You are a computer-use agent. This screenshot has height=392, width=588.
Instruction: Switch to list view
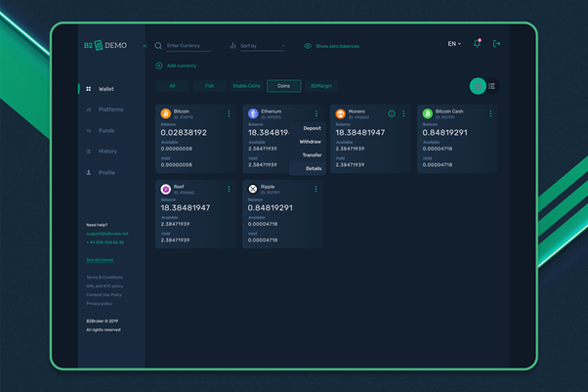coord(491,86)
